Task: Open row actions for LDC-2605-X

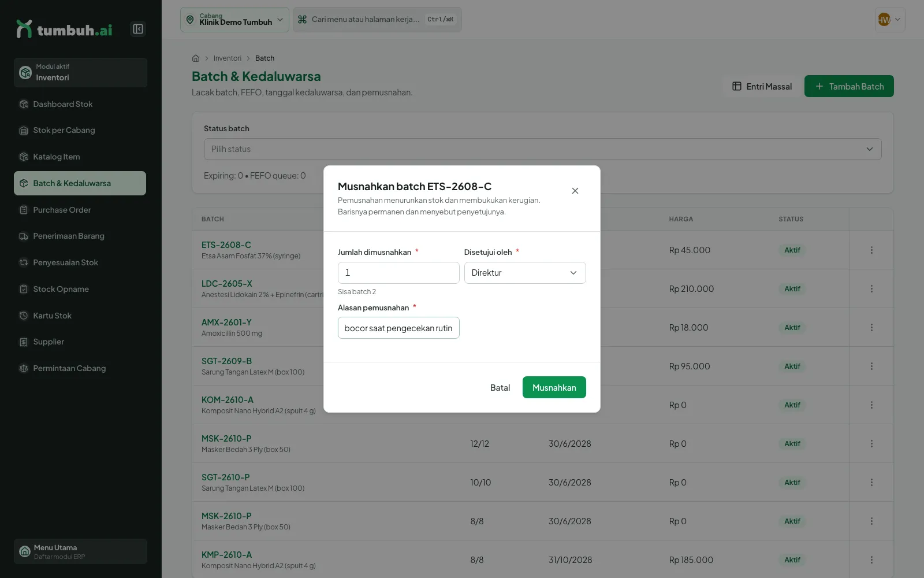Action: click(x=871, y=289)
